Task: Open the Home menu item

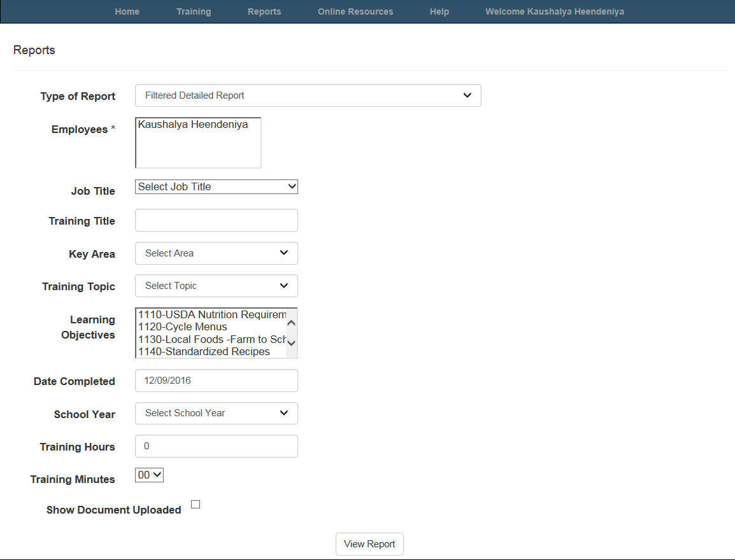Action: point(127,11)
